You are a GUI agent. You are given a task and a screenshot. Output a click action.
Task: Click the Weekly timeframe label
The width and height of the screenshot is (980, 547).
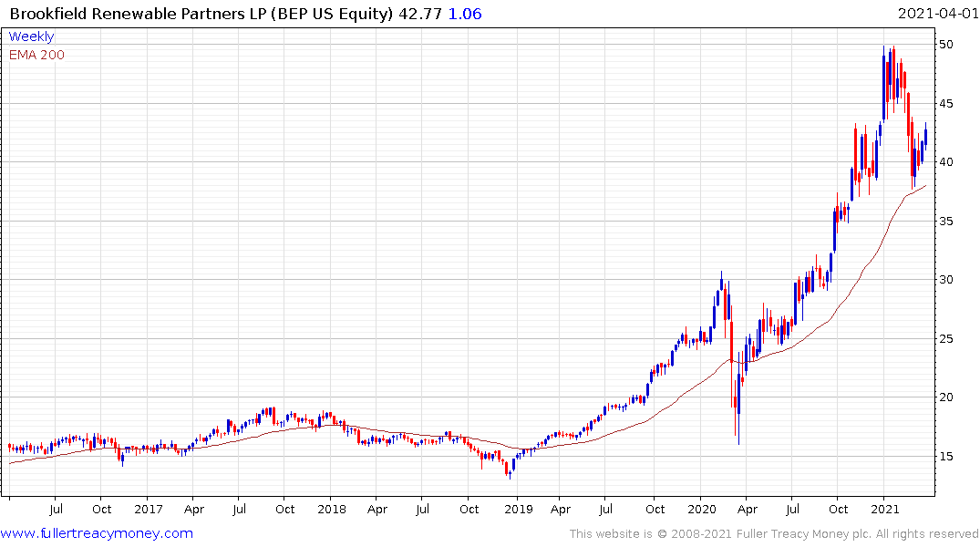tap(31, 36)
